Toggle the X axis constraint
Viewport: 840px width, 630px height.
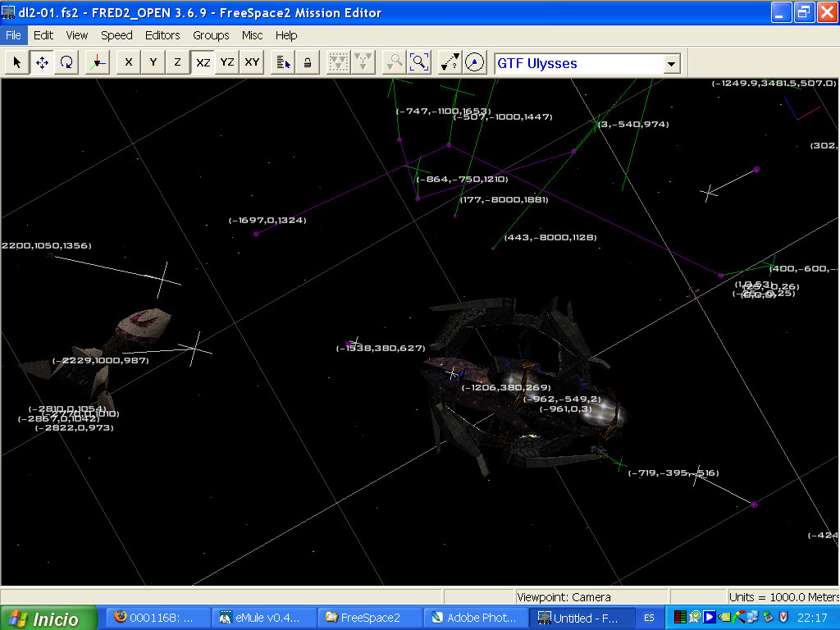click(128, 63)
